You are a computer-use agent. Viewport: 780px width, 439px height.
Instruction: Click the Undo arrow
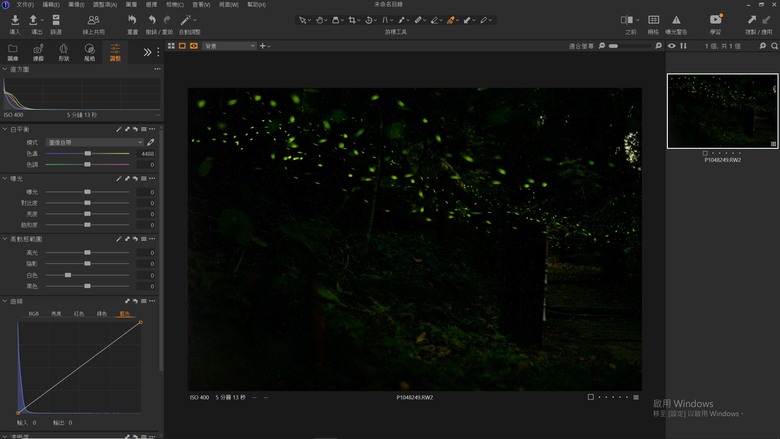152,20
